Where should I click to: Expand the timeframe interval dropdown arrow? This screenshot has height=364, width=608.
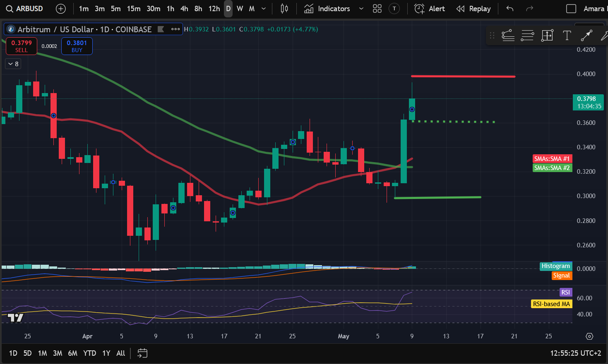coord(264,9)
